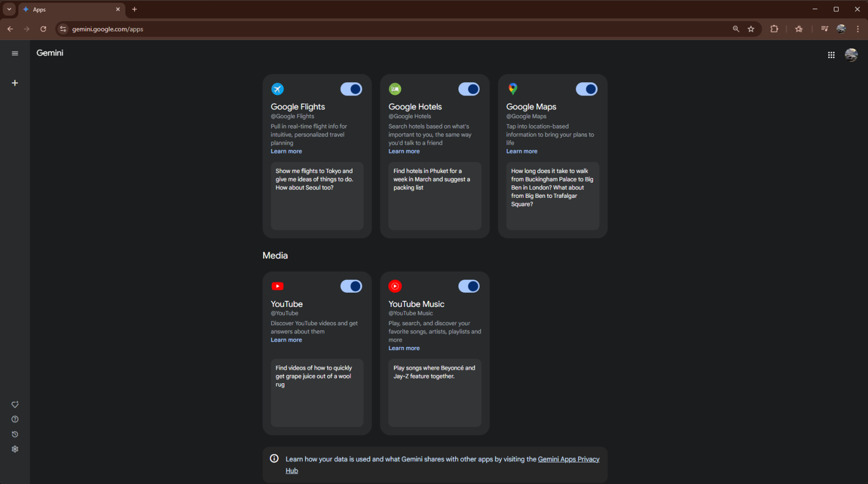Select the Apps browser tab
The height and width of the screenshot is (484, 868).
click(x=72, y=9)
